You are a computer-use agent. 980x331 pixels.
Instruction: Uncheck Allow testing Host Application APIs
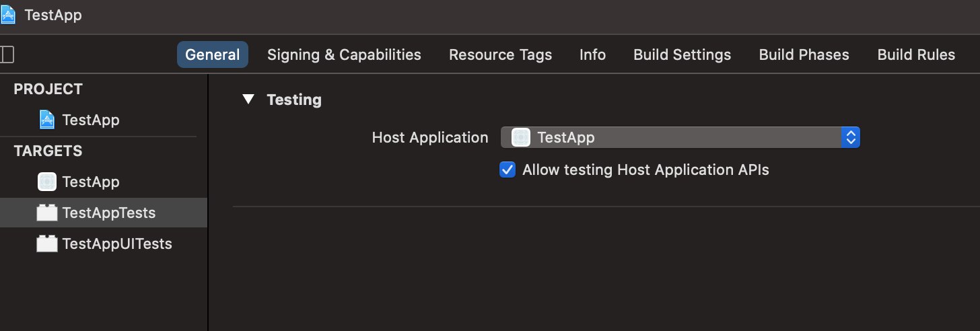tap(508, 170)
